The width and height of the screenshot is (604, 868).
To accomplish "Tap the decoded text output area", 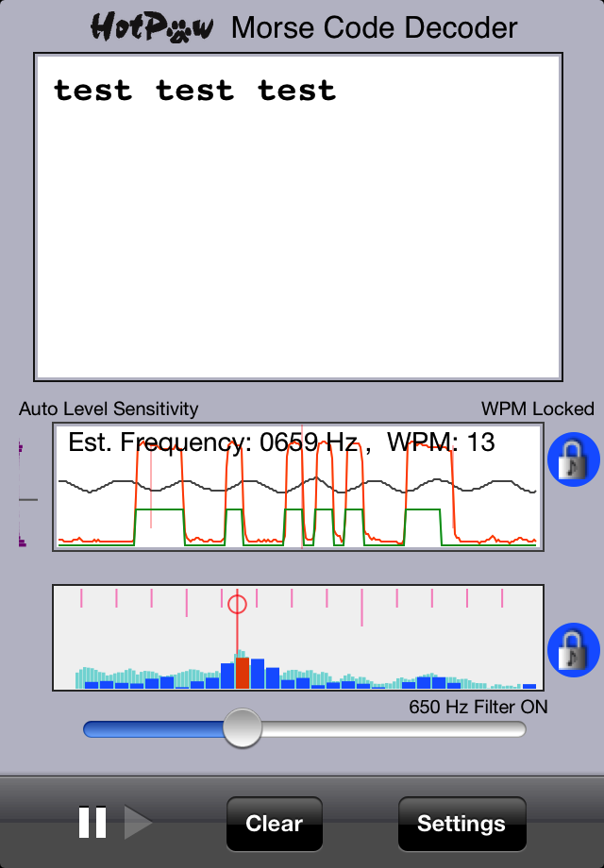I will click(298, 217).
